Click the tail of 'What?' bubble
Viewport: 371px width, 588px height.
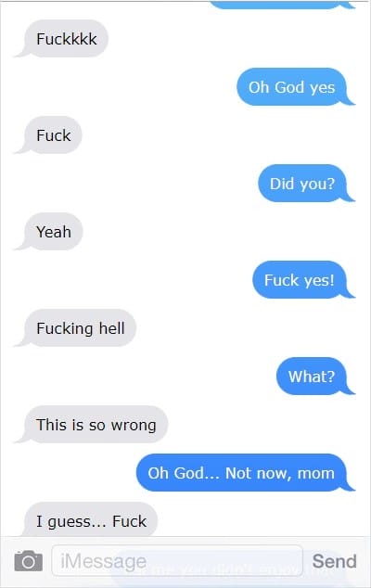point(350,390)
